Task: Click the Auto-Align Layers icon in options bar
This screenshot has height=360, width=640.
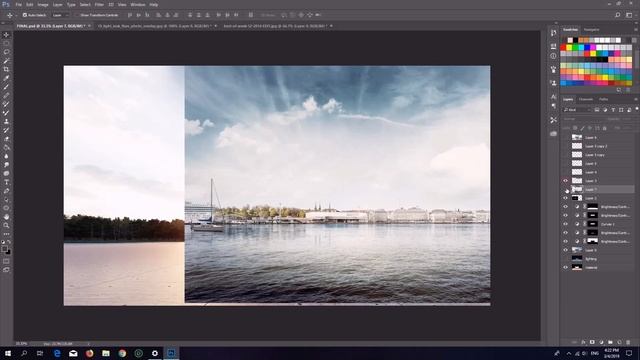Action: pos(251,15)
